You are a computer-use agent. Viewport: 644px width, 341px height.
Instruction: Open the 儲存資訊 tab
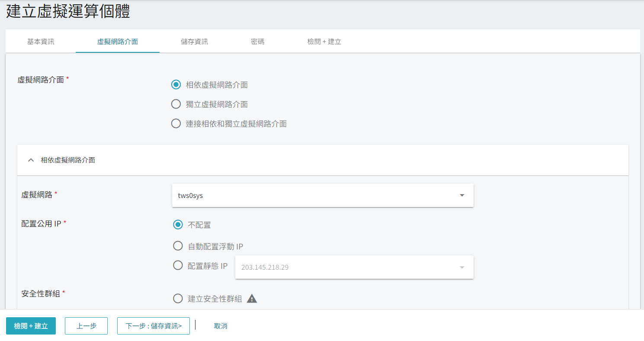coord(194,41)
